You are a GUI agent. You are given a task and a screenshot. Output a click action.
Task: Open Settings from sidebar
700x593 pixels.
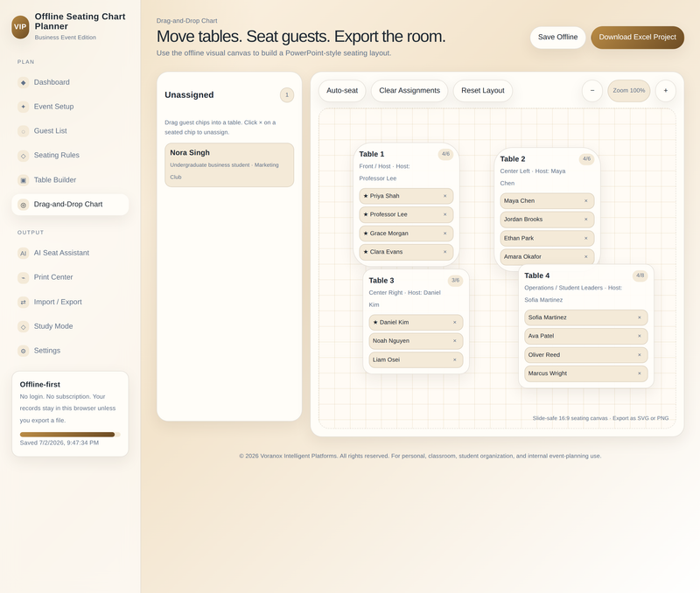tap(70, 351)
